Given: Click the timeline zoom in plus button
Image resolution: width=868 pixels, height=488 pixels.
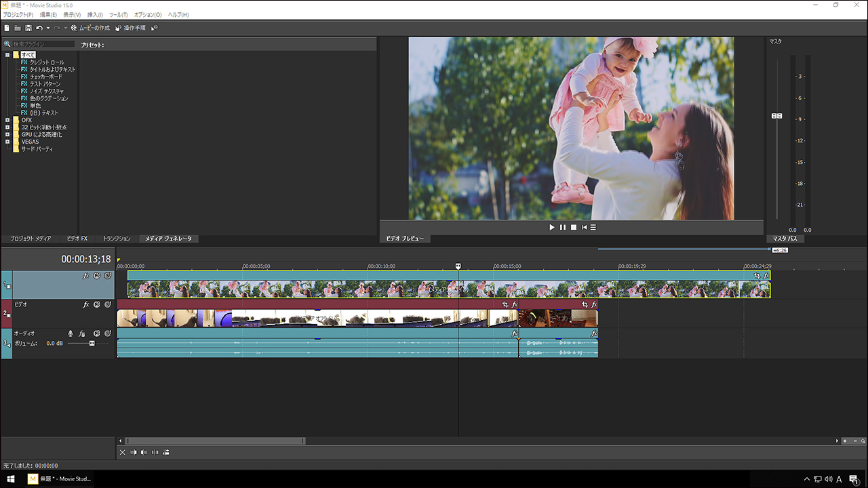Looking at the screenshot, I should (844, 441).
